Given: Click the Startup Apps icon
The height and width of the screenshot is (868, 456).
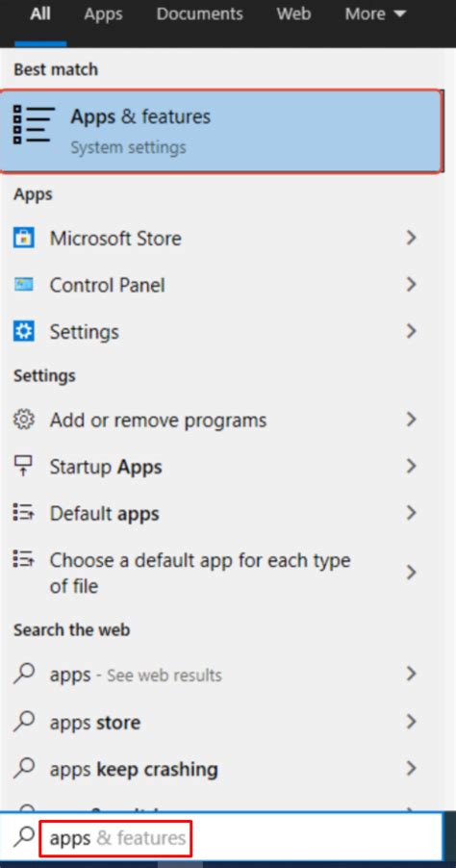Looking at the screenshot, I should (x=23, y=467).
